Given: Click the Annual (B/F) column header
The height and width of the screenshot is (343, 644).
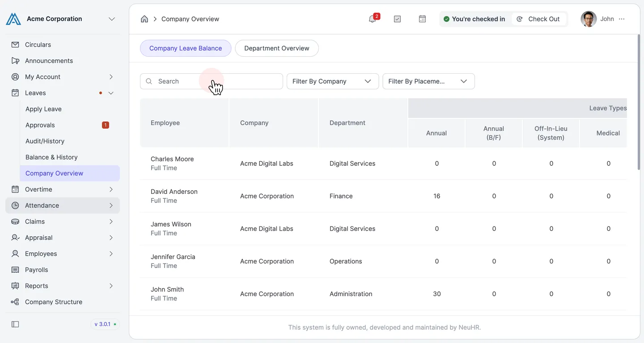Looking at the screenshot, I should tap(494, 133).
